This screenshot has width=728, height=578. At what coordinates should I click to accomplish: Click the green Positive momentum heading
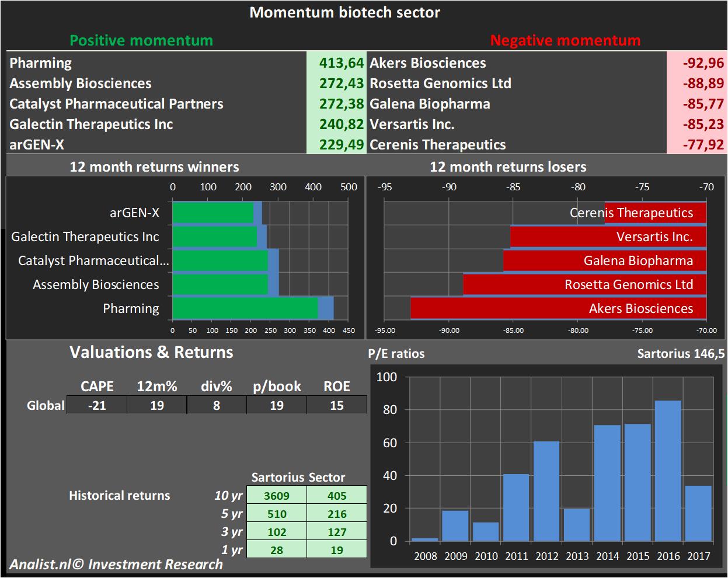(141, 40)
